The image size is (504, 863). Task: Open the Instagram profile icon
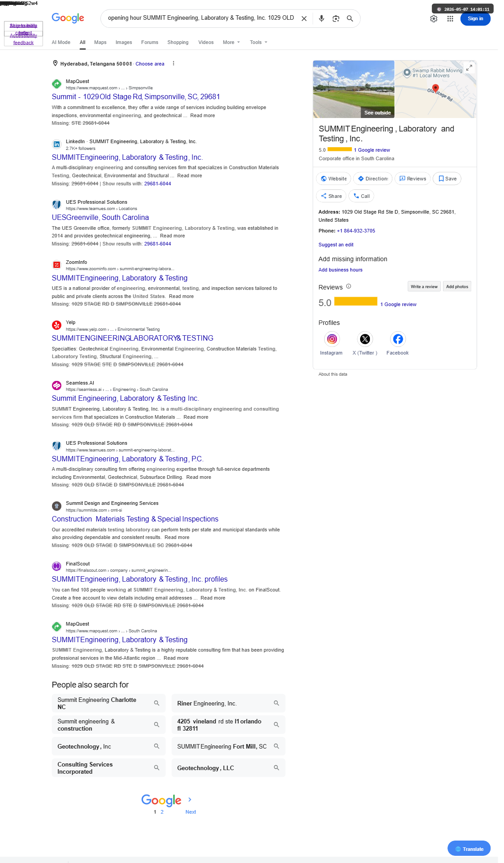click(x=332, y=339)
